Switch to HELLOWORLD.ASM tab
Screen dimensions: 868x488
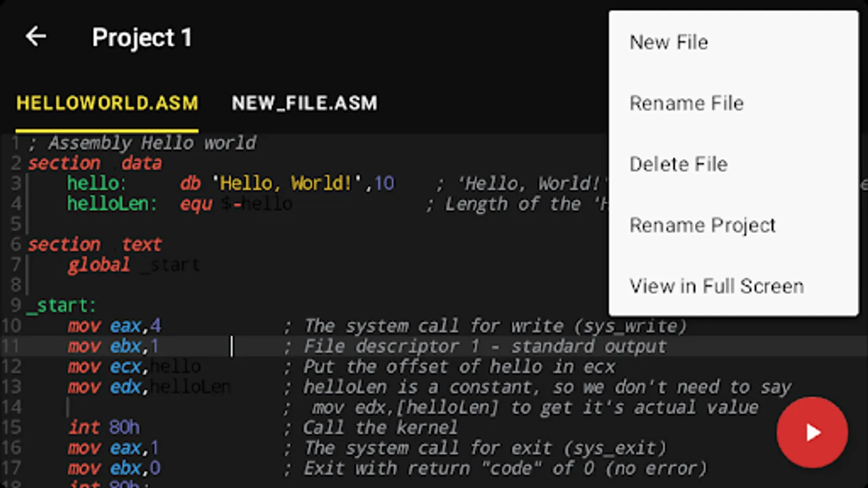point(107,103)
